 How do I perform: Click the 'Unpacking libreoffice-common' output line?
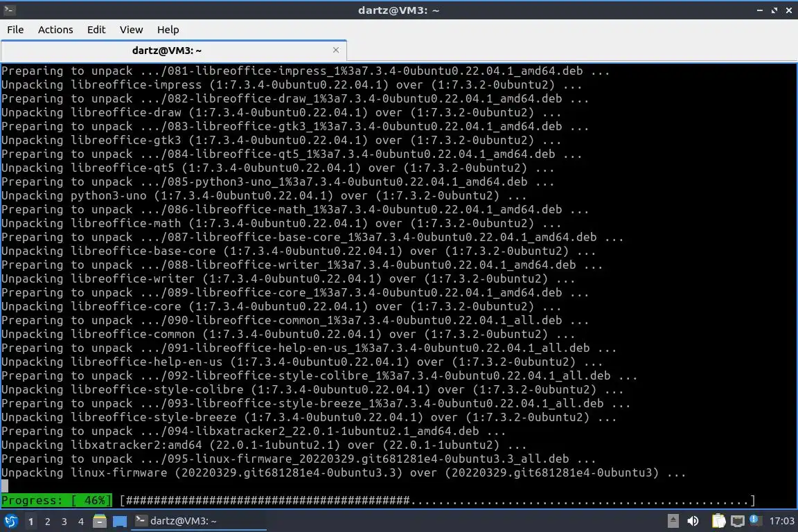click(x=288, y=335)
